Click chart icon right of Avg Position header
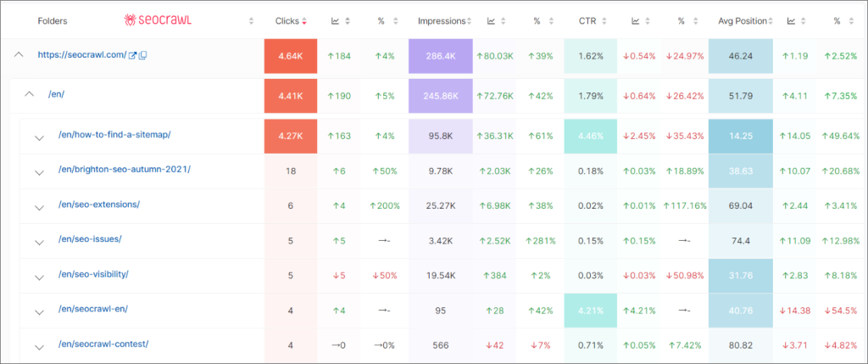The image size is (868, 364). pyautogui.click(x=791, y=20)
